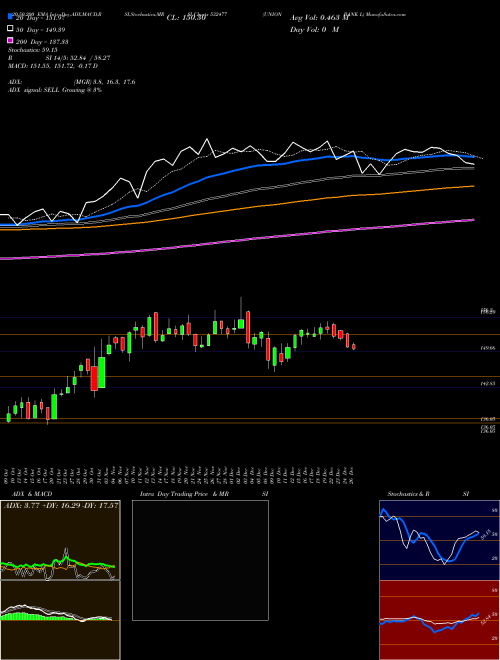Click the 'Day Vol: 0 M' label

pyautogui.click(x=314, y=29)
